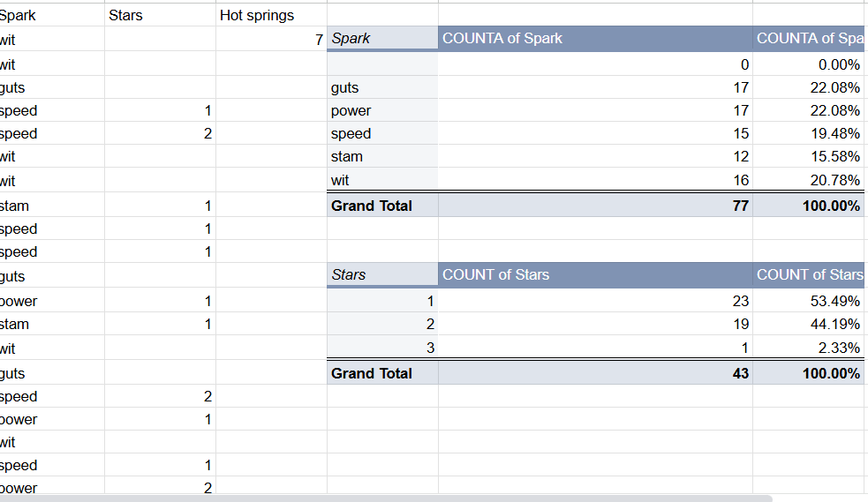Image resolution: width=868 pixels, height=502 pixels.
Task: Select count 15 for speed
Action: (x=595, y=133)
